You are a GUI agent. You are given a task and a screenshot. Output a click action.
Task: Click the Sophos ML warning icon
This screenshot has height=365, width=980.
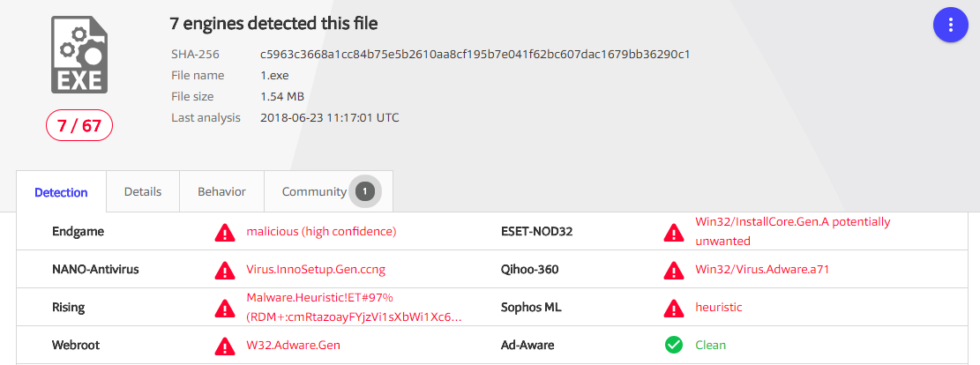point(674,308)
